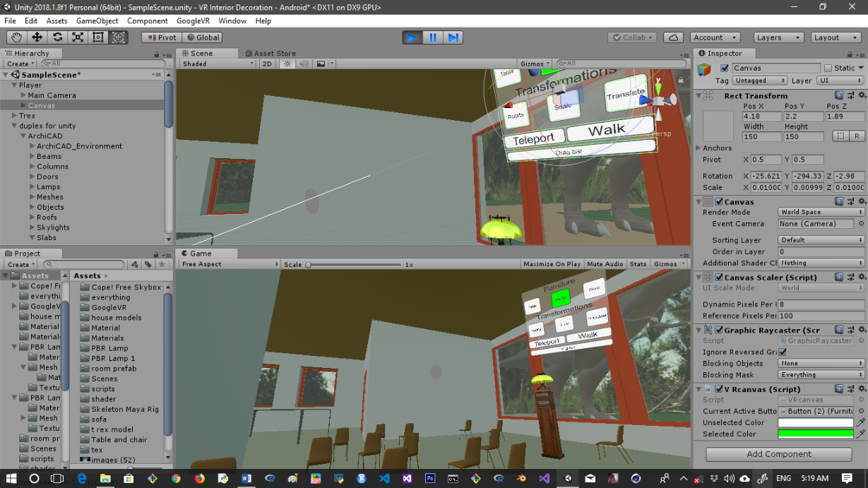
Task: Select the Move tool in the toolbar
Action: (x=37, y=37)
